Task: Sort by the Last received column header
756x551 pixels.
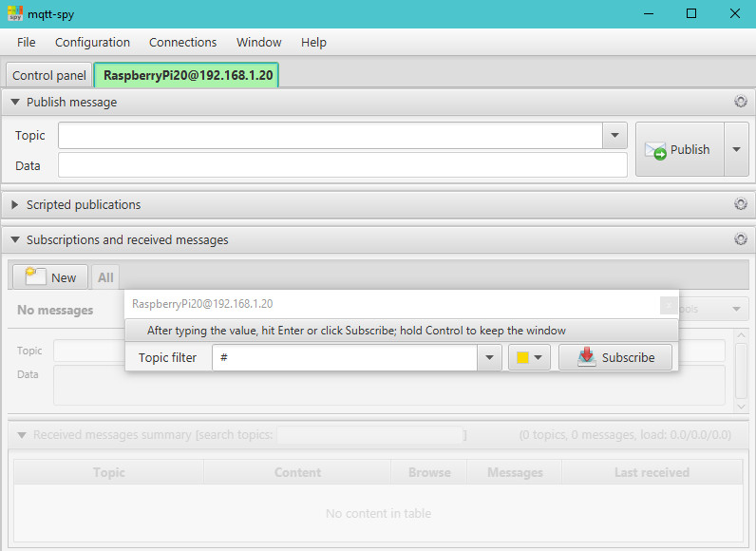Action: (652, 472)
